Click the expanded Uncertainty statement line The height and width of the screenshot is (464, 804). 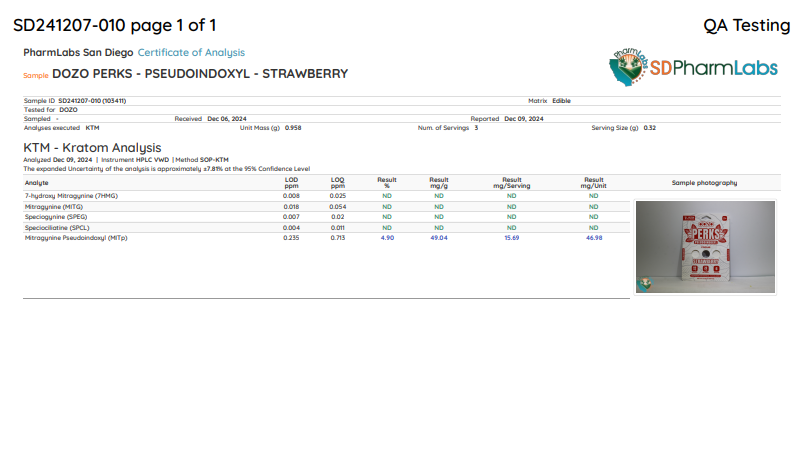[x=167, y=169]
